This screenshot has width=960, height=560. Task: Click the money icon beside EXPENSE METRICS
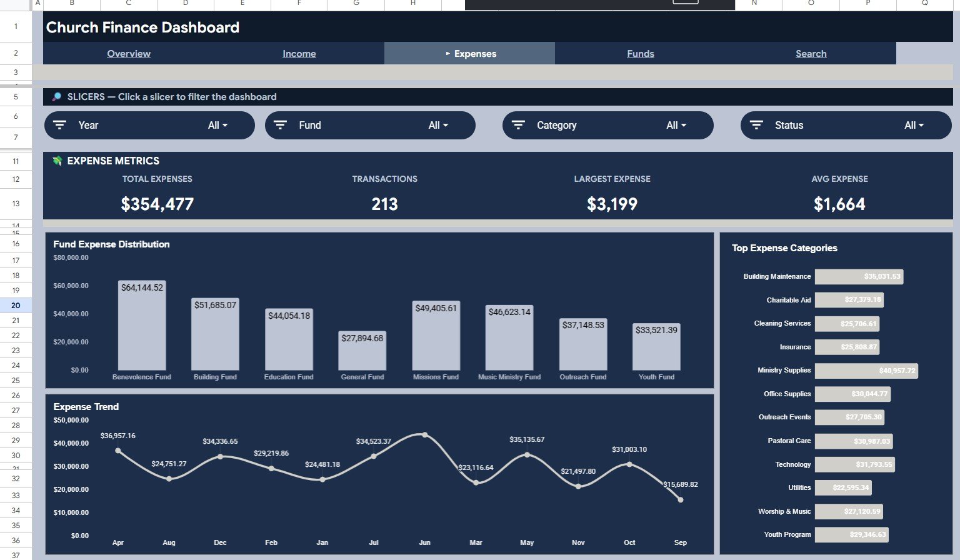(x=57, y=161)
